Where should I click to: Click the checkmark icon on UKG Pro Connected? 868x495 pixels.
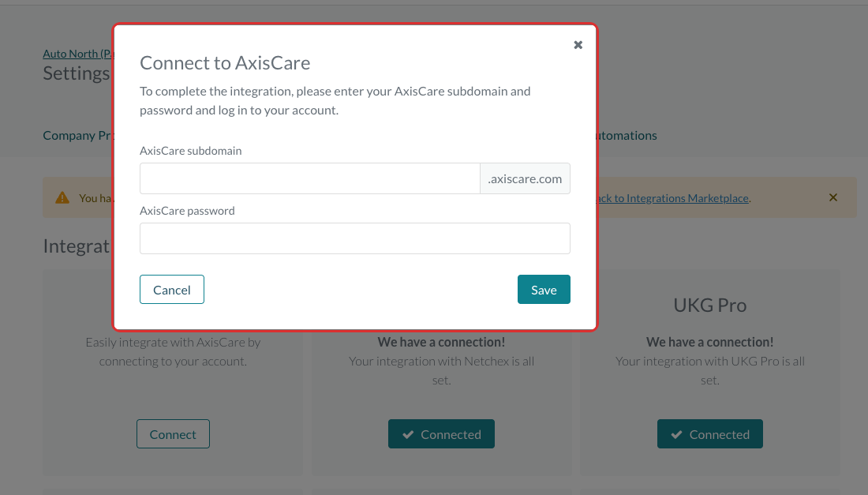point(676,435)
